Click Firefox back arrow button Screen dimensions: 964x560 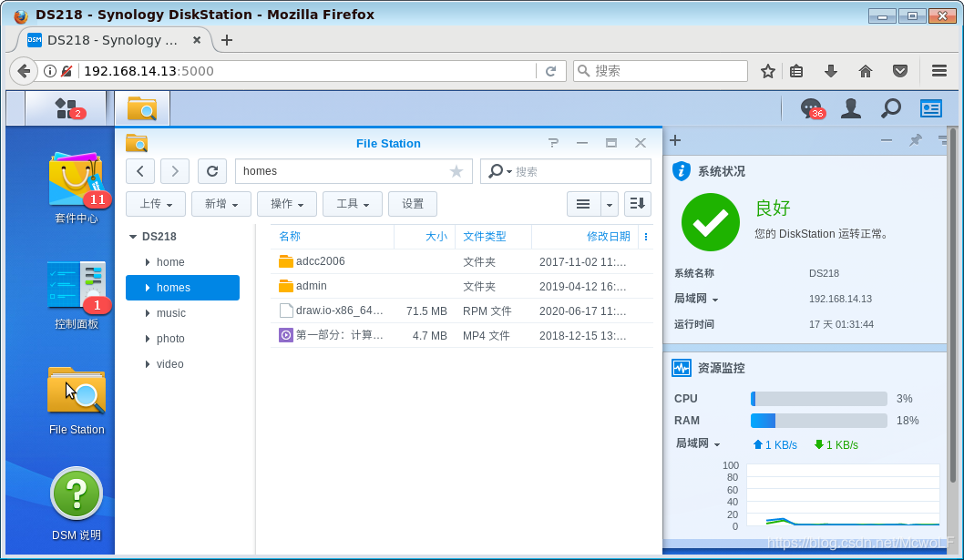click(24, 71)
